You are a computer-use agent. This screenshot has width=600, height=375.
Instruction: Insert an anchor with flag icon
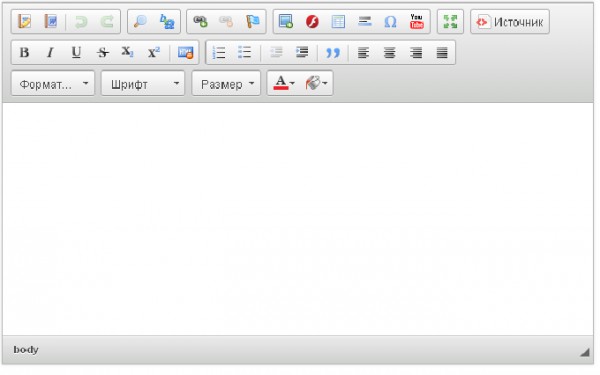click(x=253, y=21)
